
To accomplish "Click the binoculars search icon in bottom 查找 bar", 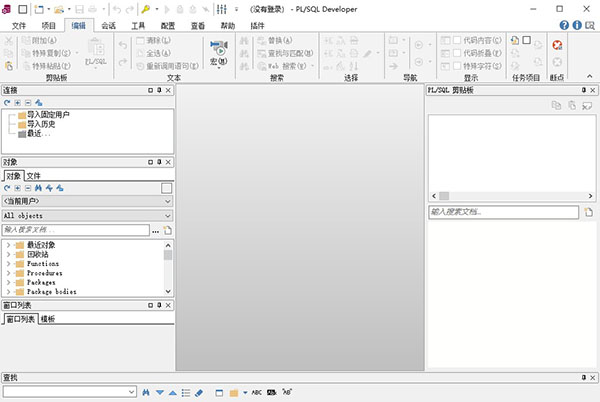I will 146,391.
